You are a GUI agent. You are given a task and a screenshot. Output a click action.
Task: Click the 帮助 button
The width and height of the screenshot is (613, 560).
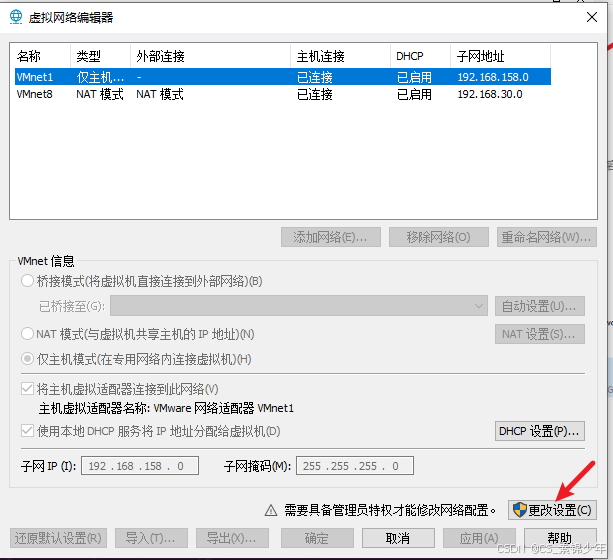point(560,538)
